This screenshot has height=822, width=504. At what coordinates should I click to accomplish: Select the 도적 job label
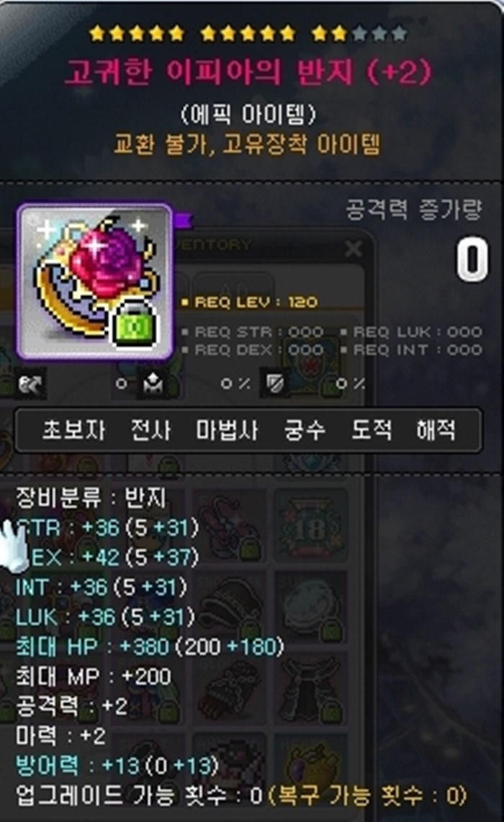[x=371, y=430]
